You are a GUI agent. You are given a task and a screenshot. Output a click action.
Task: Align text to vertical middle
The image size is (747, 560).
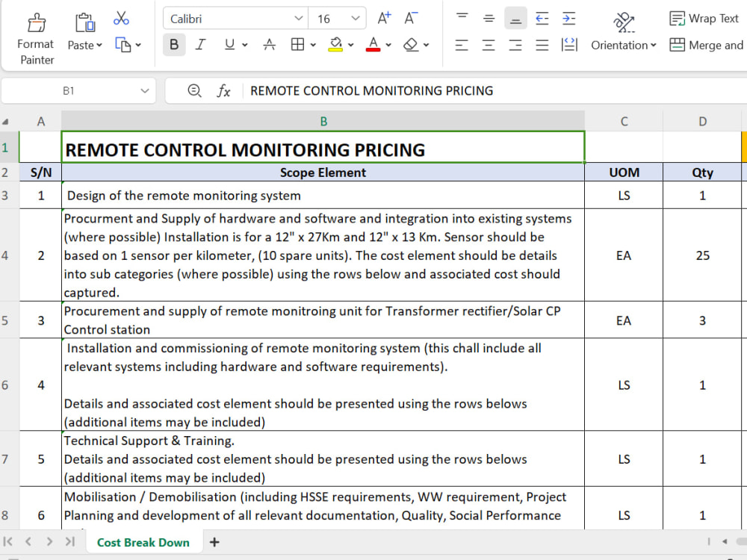(x=489, y=19)
